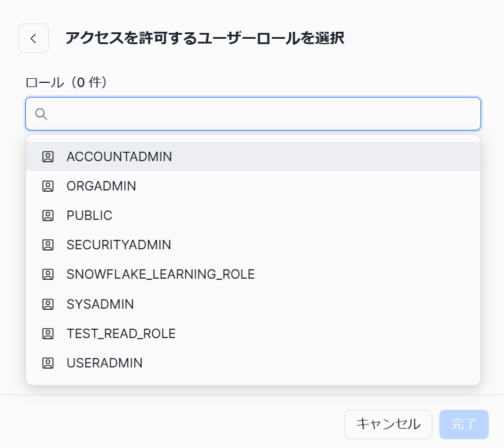Select ACCOUNTADMIN from the role list
The width and height of the screenshot is (504, 448).
[119, 156]
